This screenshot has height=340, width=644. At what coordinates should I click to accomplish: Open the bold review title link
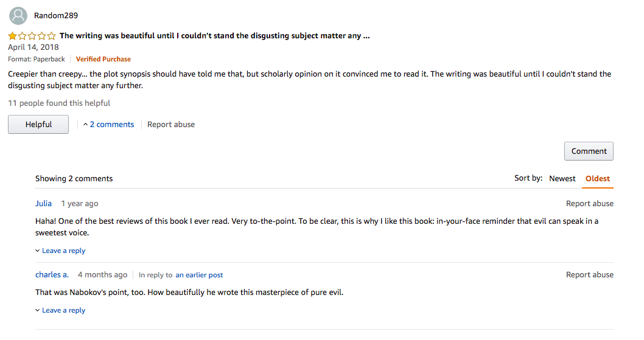click(214, 36)
